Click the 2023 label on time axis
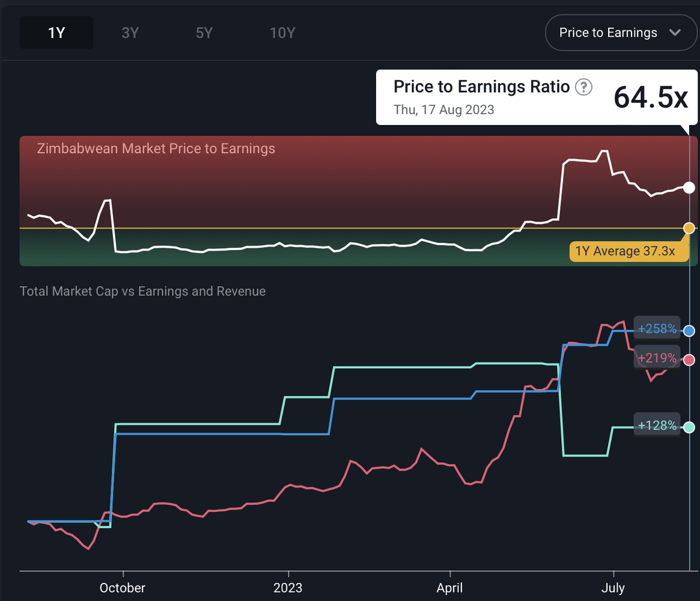The image size is (700, 601). coord(288,588)
